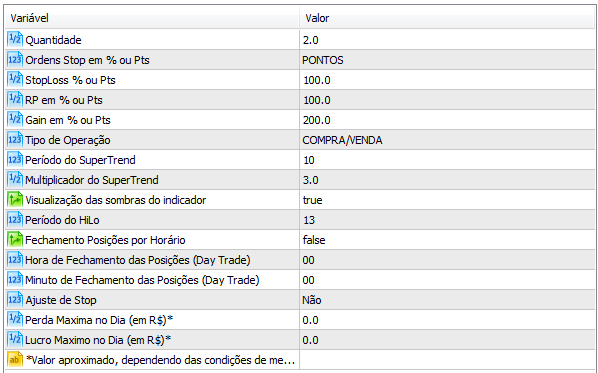Select the Perda Maxima no Dia row label
This screenshot has height=373, width=598.
(x=99, y=320)
